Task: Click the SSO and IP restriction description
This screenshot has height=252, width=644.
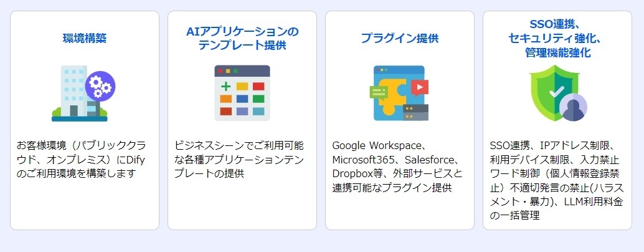Action: (557, 180)
